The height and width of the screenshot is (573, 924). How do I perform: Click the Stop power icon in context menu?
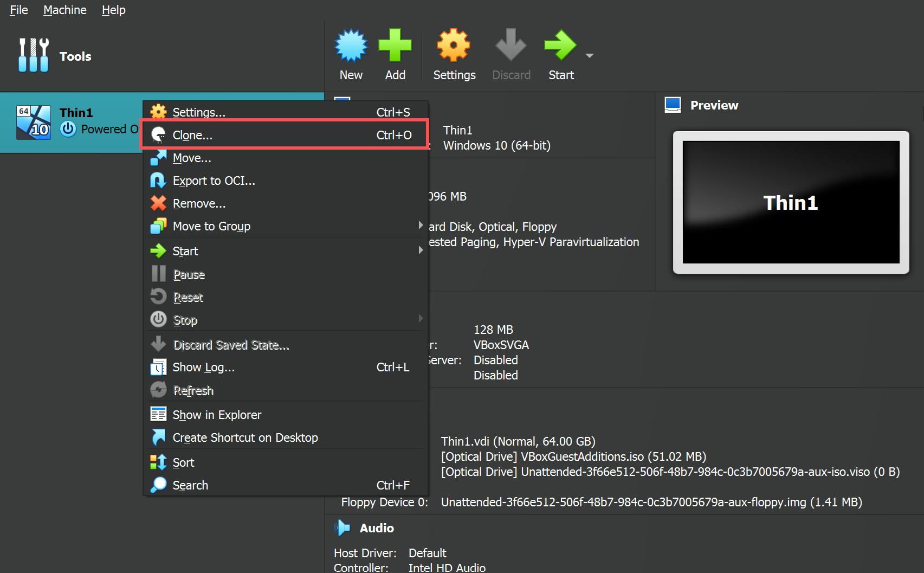tap(158, 319)
